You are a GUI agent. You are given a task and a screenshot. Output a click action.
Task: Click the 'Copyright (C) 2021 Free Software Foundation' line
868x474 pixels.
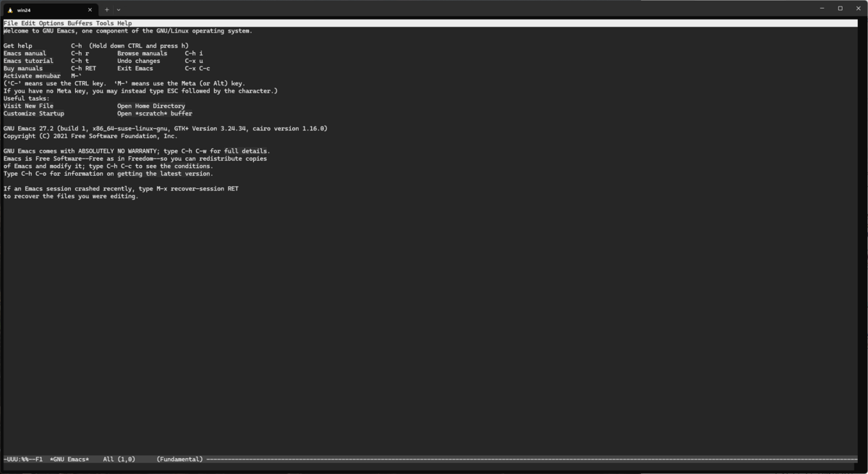click(90, 136)
